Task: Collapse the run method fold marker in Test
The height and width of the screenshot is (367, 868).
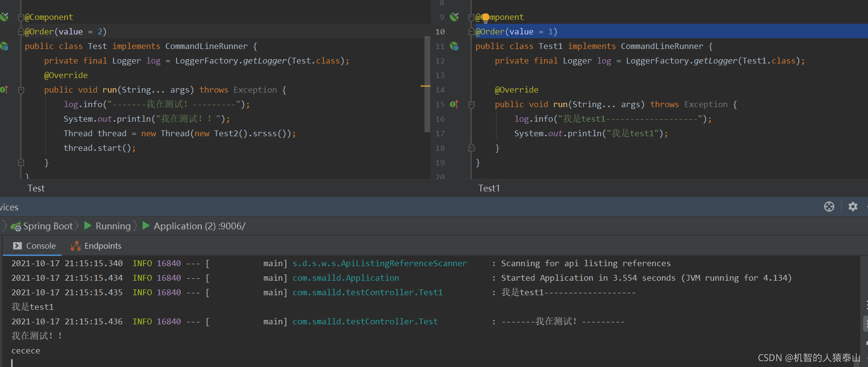Action: point(21,90)
